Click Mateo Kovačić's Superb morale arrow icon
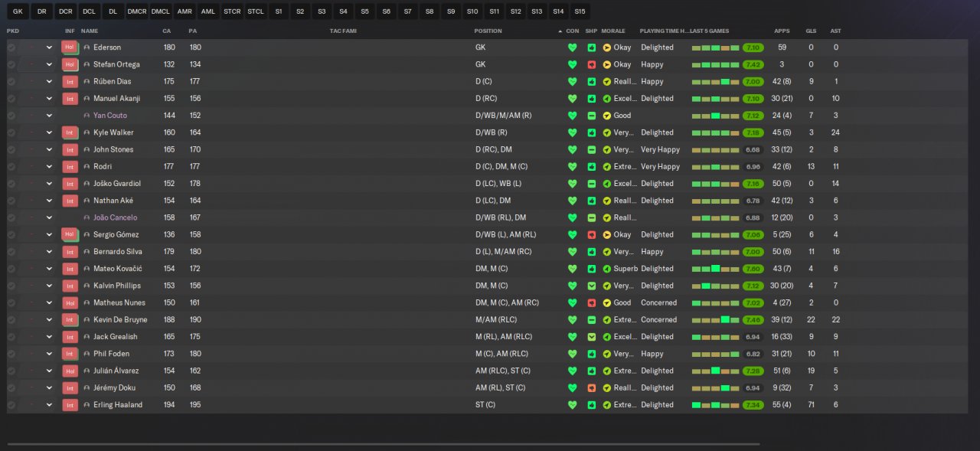 pyautogui.click(x=607, y=269)
